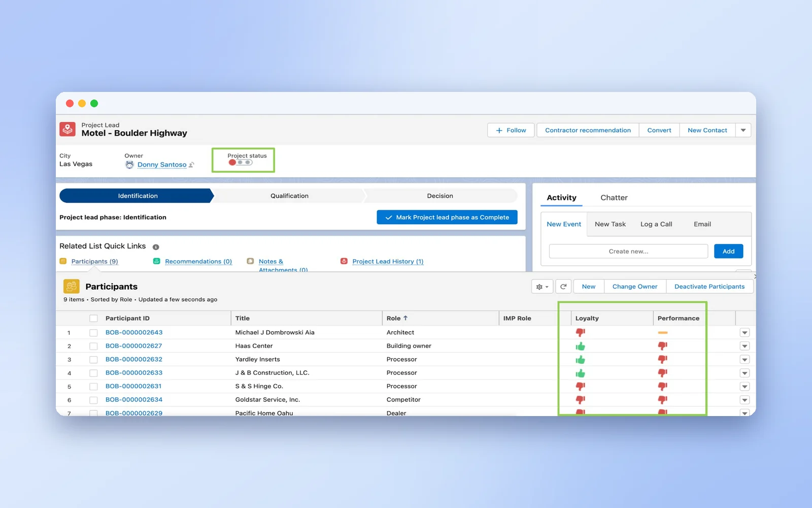Screen dimensions: 812x508
Task: Click the performance thumbs-down for Yardley Inserts
Action: point(662,359)
